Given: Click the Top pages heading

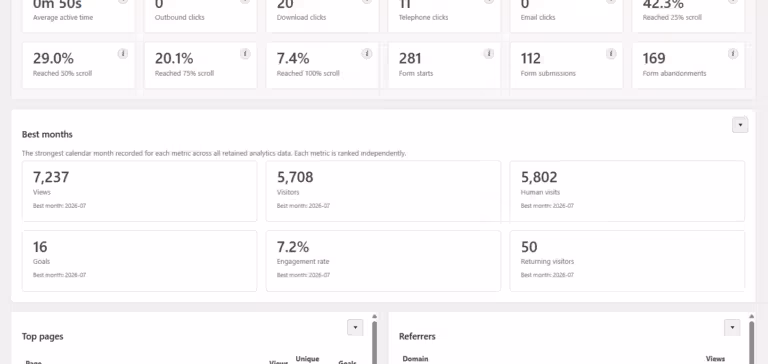Looking at the screenshot, I should pos(43,337).
